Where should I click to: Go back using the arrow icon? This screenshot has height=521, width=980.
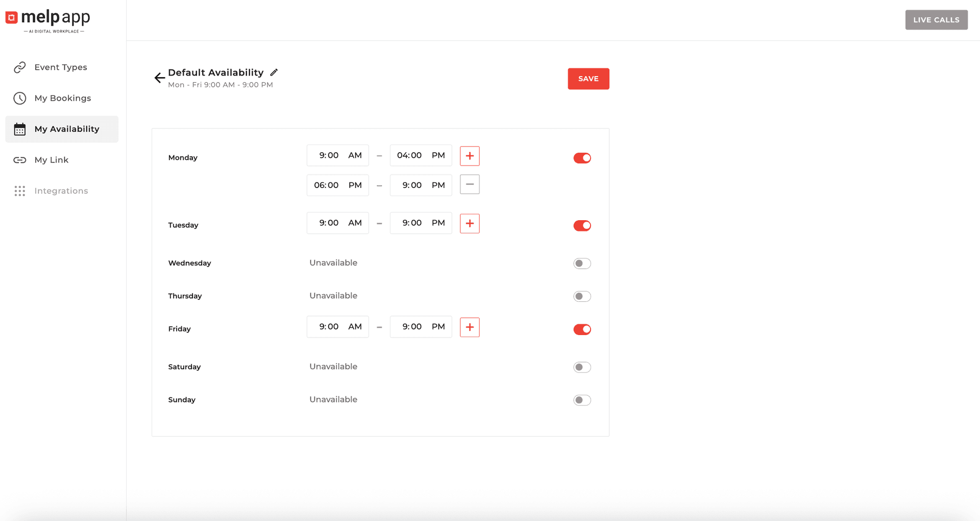(159, 78)
